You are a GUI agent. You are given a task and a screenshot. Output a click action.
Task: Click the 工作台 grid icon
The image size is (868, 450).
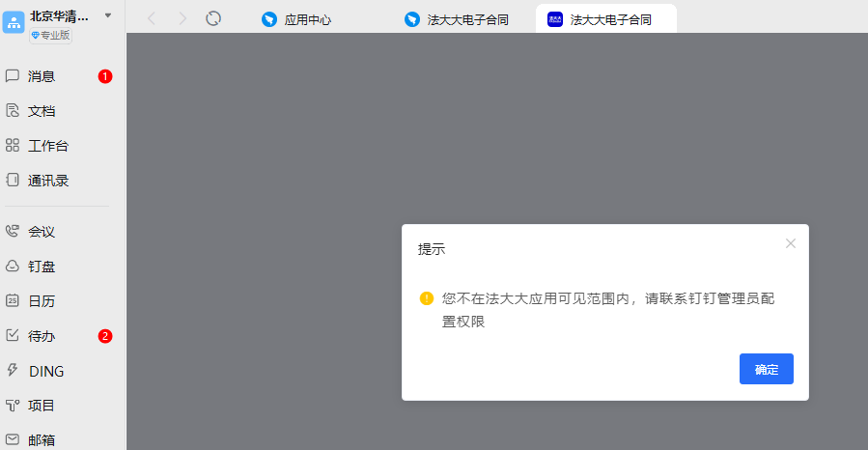(x=13, y=146)
